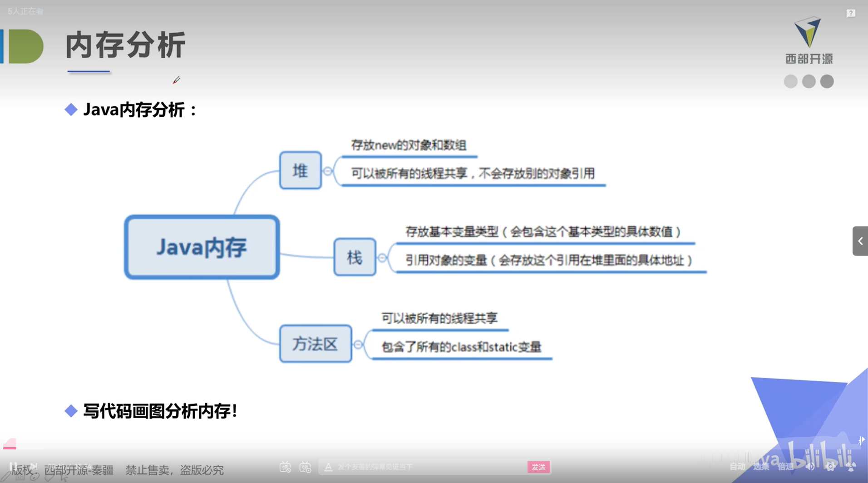The height and width of the screenshot is (483, 868).
Task: Click the icon right of the settings gear
Action: 851,467
